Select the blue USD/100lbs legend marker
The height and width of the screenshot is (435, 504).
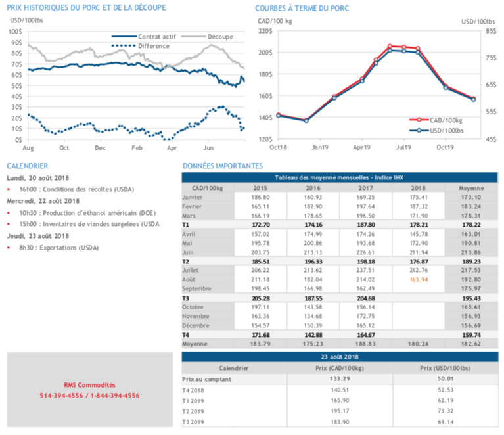click(x=419, y=130)
